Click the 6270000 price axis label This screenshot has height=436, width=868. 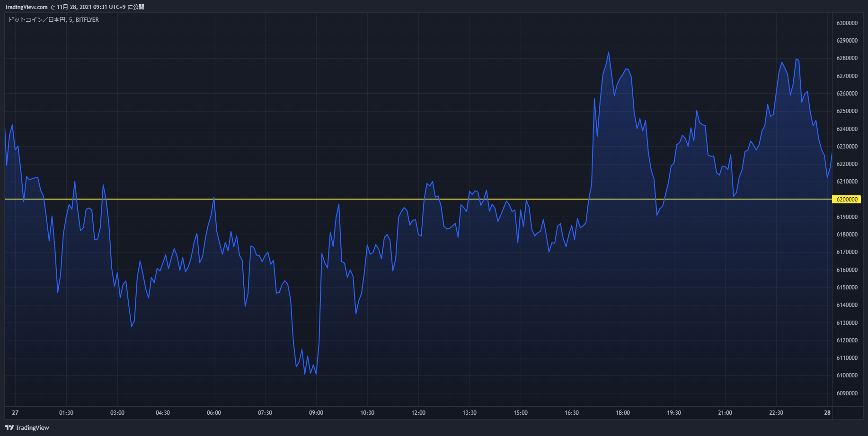pyautogui.click(x=847, y=76)
